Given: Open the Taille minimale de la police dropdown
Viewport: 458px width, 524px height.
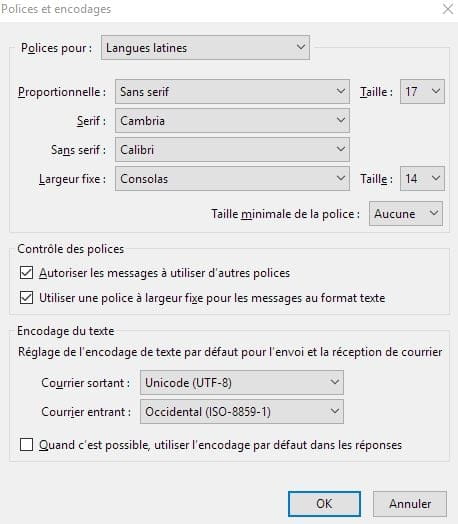Looking at the screenshot, I should coord(406,213).
